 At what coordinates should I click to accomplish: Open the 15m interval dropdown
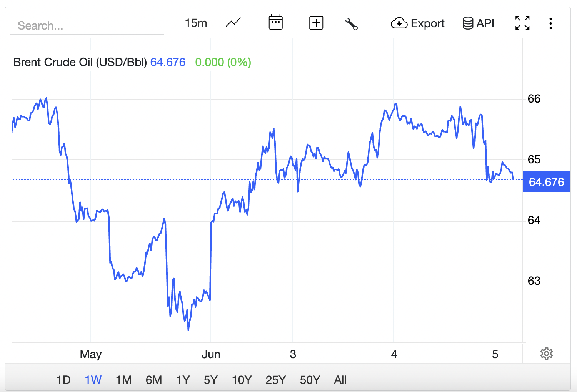coord(196,23)
